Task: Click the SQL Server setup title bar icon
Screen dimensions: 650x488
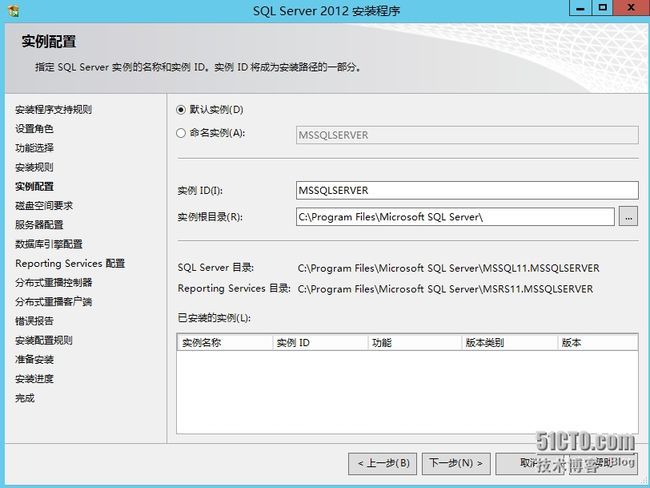Action: point(14,10)
